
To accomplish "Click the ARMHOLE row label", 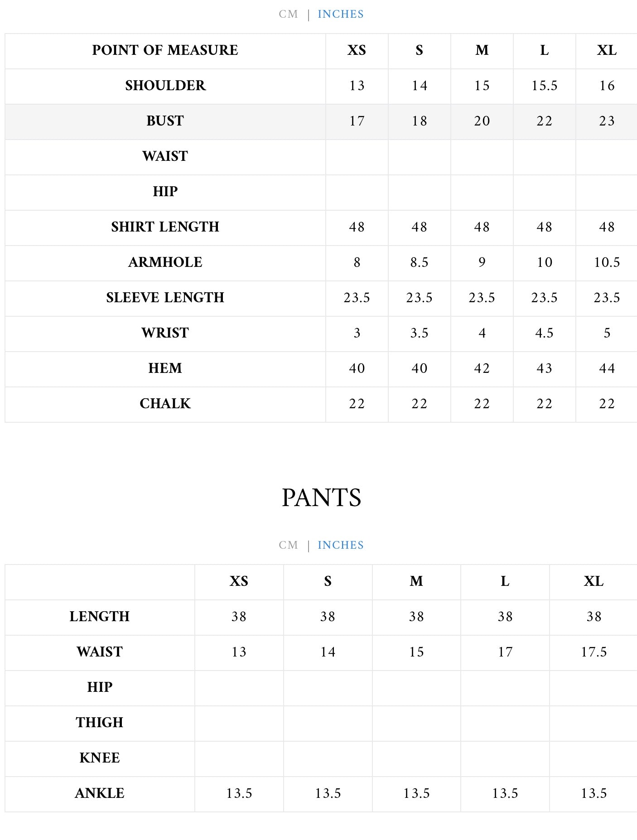I will 165,262.
